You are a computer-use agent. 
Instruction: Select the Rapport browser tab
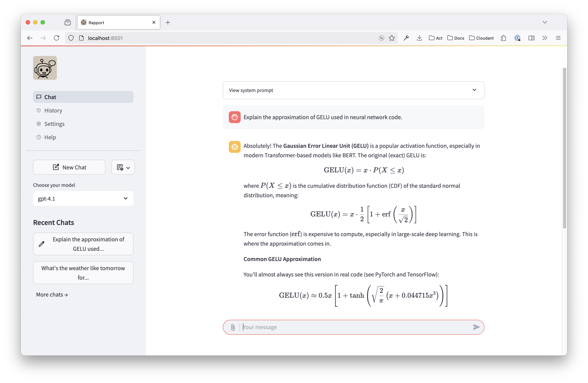(x=119, y=22)
